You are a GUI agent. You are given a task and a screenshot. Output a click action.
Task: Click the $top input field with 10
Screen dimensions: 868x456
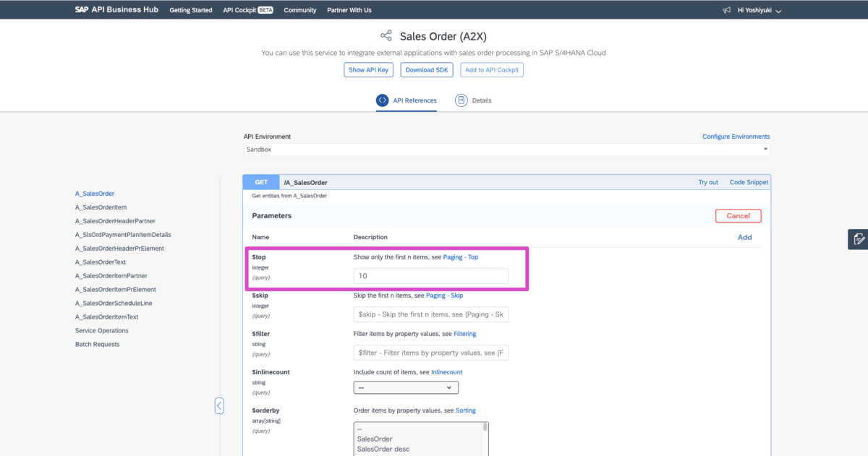pos(431,276)
